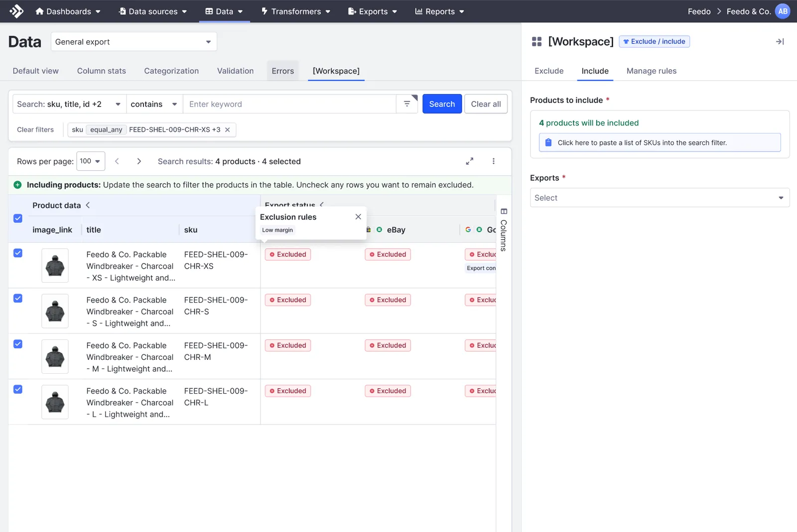Screen dimensions: 797x532
Task: Open the Transformers menu
Action: click(296, 11)
